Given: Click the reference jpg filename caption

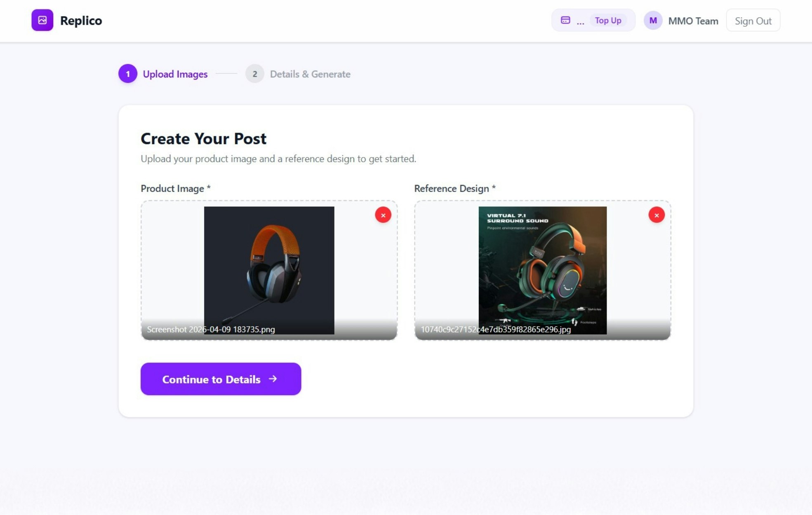Looking at the screenshot, I should tap(495, 329).
